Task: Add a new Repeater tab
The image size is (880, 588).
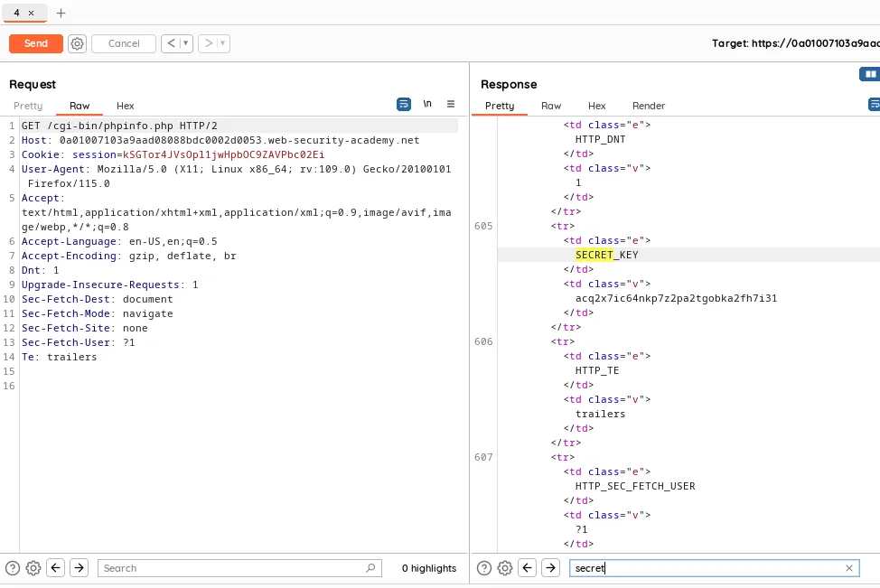Action: [61, 13]
